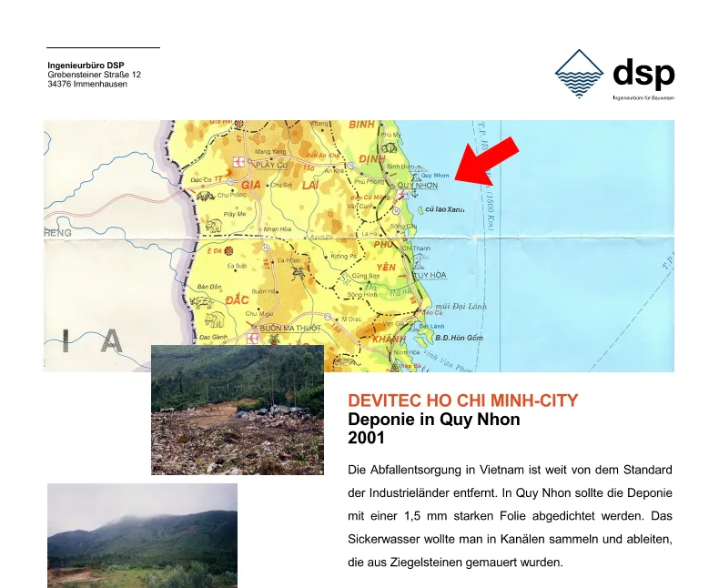Viewport: 719px width, 588px height.
Task: Click the paragraph line starting 'Die Abfallentsorgung in Vietnam'
Action: (510, 470)
